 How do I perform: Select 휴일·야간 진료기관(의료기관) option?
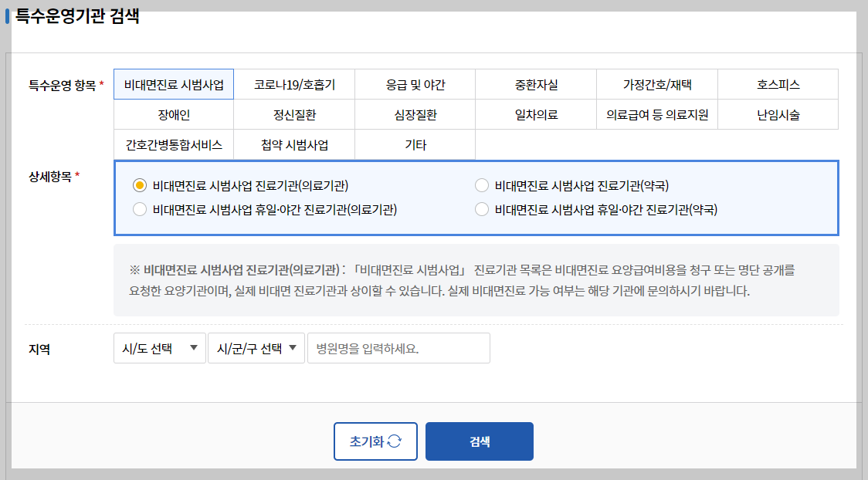click(140, 208)
